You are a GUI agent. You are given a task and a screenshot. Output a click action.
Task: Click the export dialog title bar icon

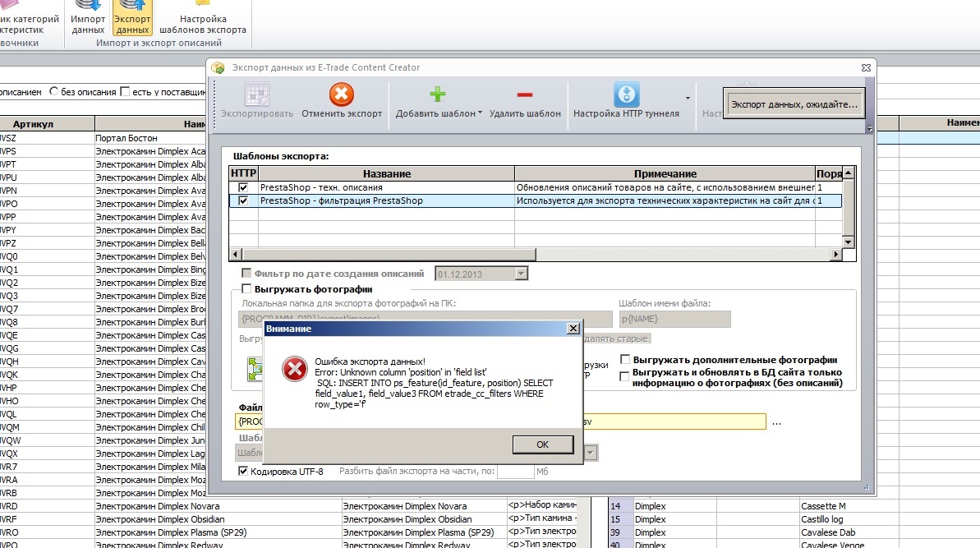point(218,67)
